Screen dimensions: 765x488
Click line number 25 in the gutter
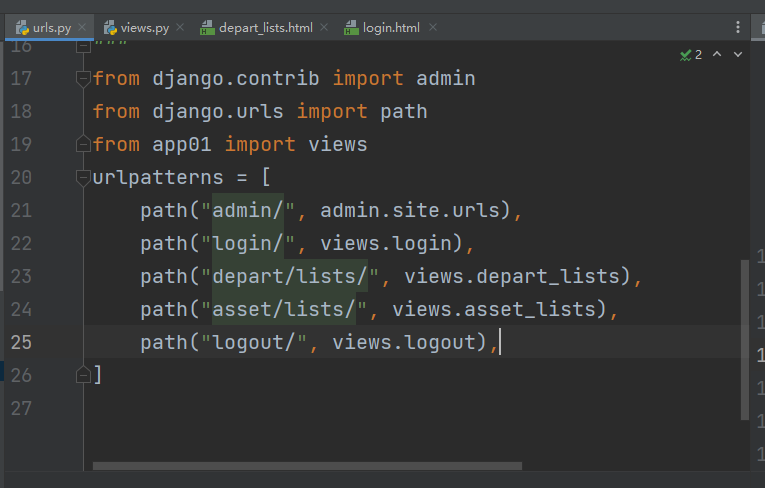[22, 342]
